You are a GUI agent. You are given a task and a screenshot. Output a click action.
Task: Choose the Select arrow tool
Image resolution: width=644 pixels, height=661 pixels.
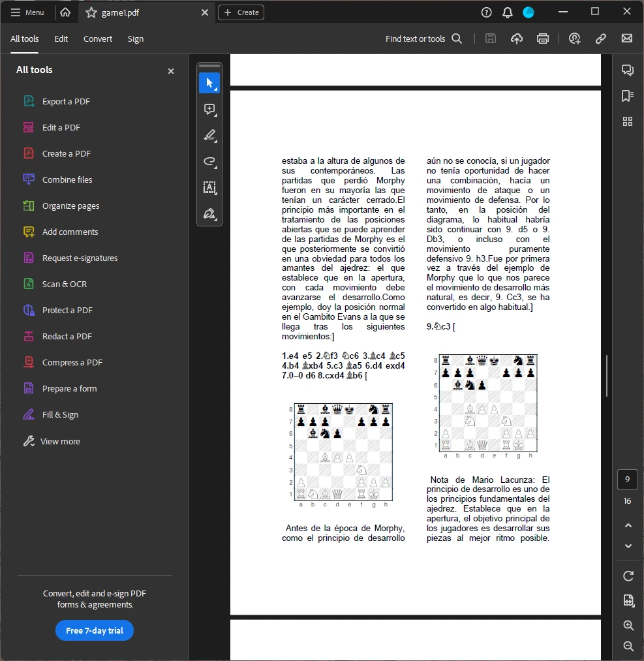209,83
